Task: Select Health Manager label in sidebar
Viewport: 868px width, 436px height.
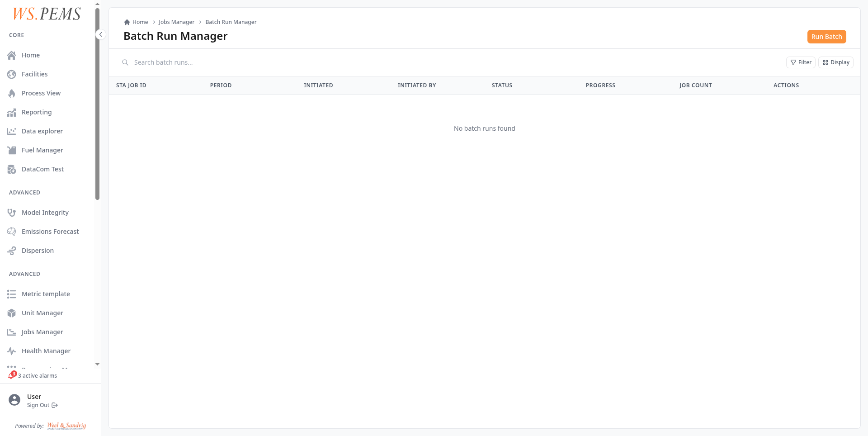Action: [x=46, y=351]
